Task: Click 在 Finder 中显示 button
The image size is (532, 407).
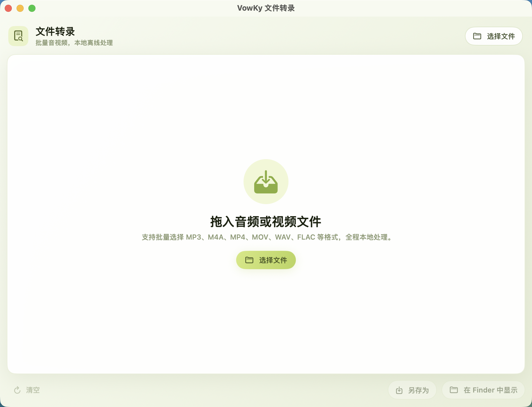Action: 483,390
